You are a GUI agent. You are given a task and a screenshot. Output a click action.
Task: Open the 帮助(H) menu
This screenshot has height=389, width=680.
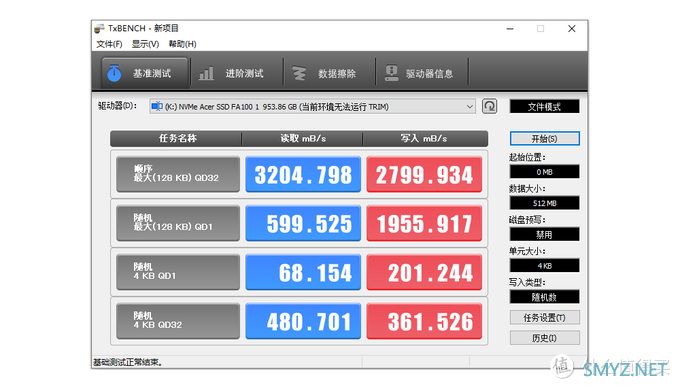point(182,44)
